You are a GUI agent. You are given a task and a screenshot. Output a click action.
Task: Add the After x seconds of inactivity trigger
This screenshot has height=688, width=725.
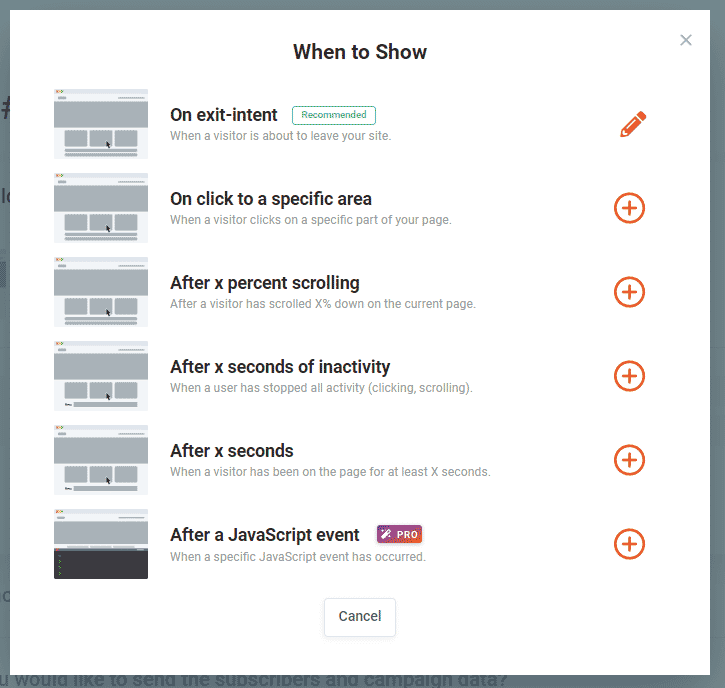click(629, 376)
